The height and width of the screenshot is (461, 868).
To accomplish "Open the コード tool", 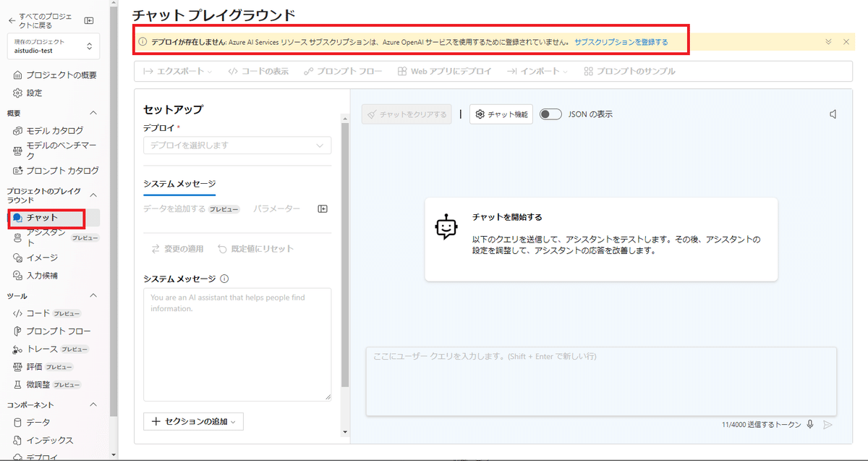I will (47, 313).
